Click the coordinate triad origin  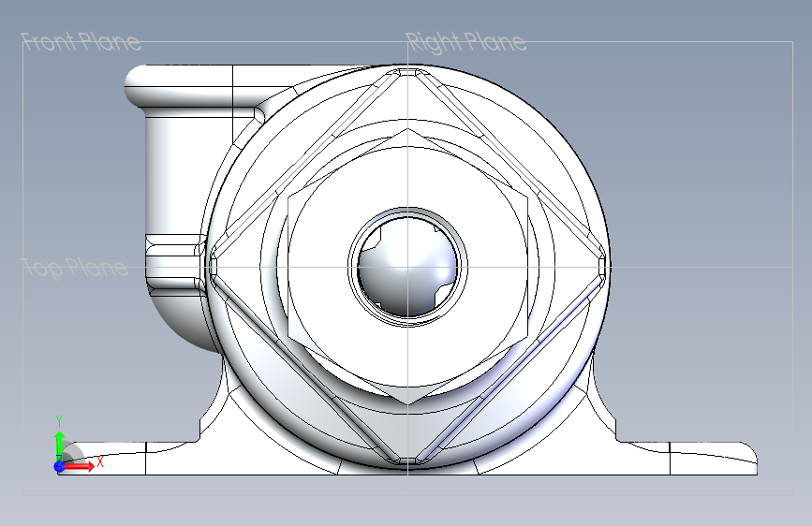tap(60, 466)
